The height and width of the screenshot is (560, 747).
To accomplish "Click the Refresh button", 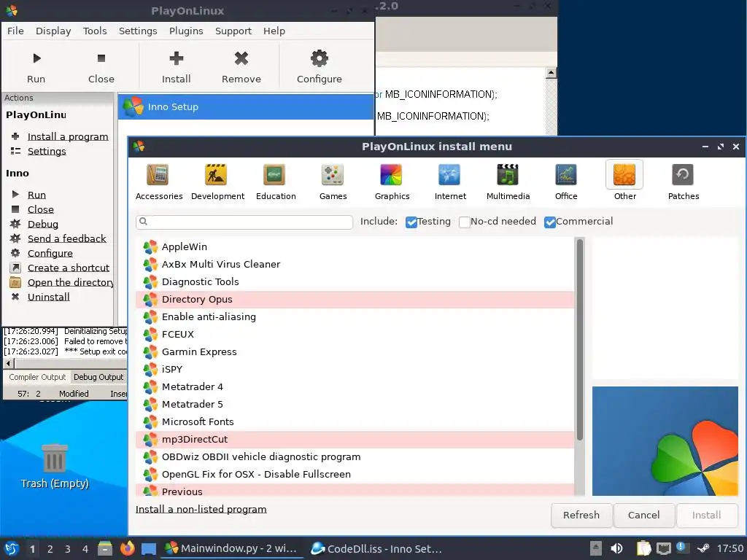I will tap(581, 515).
